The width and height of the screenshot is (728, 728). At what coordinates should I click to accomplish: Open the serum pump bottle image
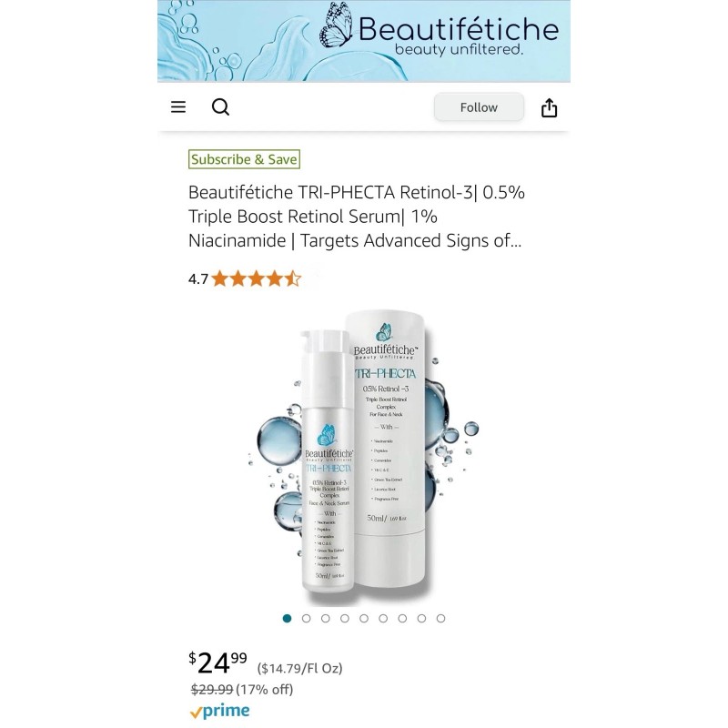click(328, 461)
